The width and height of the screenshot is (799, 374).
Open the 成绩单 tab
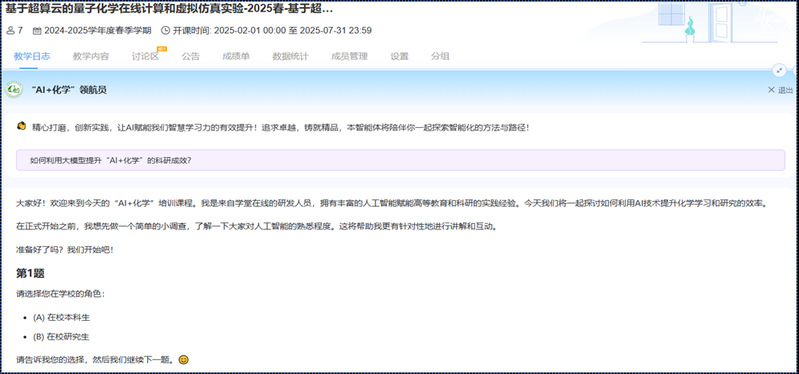pyautogui.click(x=235, y=57)
